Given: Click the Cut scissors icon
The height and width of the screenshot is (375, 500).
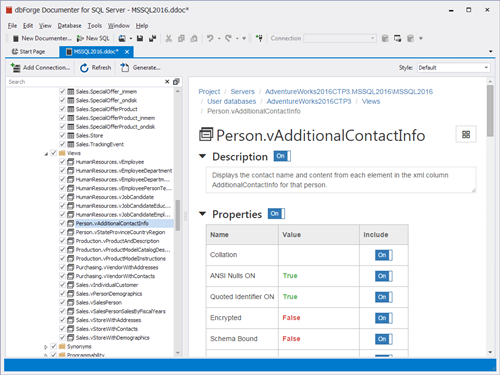Looking at the screenshot, I should click(x=169, y=39).
